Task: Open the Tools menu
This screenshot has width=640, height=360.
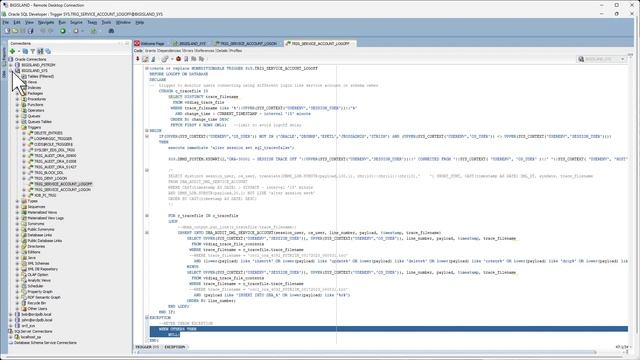Action: [x=106, y=22]
